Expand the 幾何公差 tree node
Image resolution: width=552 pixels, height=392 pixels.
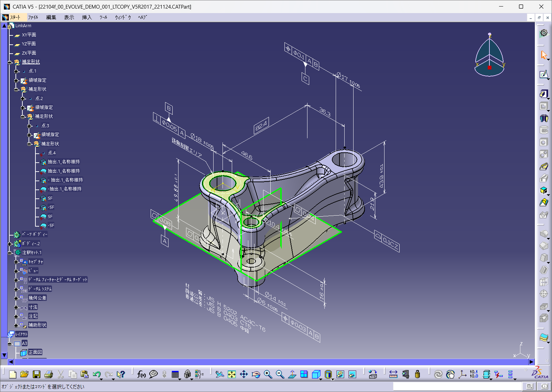pyautogui.click(x=16, y=298)
